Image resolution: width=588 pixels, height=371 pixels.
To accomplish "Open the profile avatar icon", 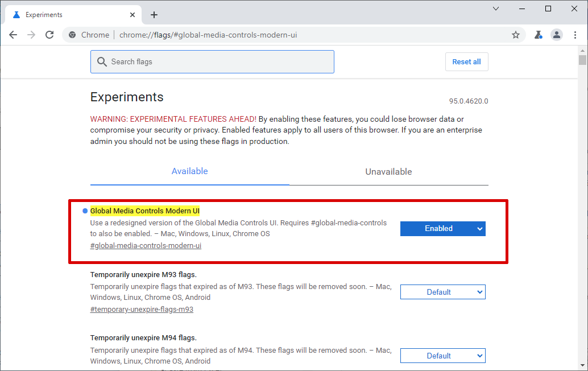I will [x=557, y=35].
